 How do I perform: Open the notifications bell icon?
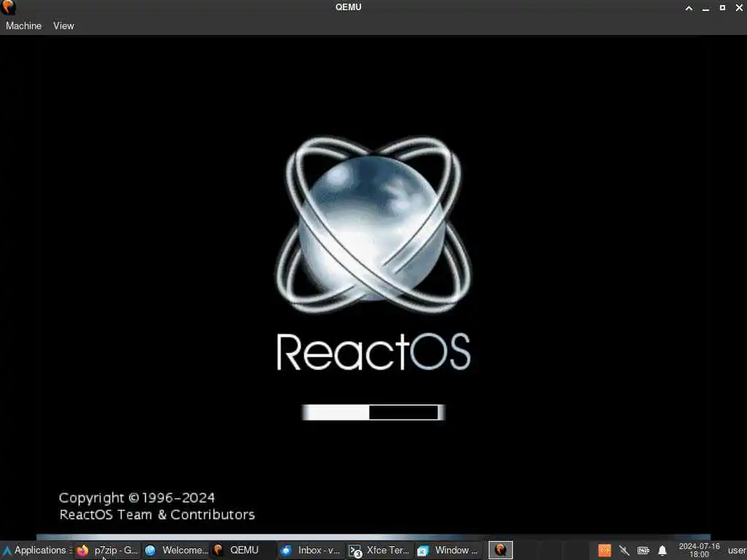coord(662,551)
